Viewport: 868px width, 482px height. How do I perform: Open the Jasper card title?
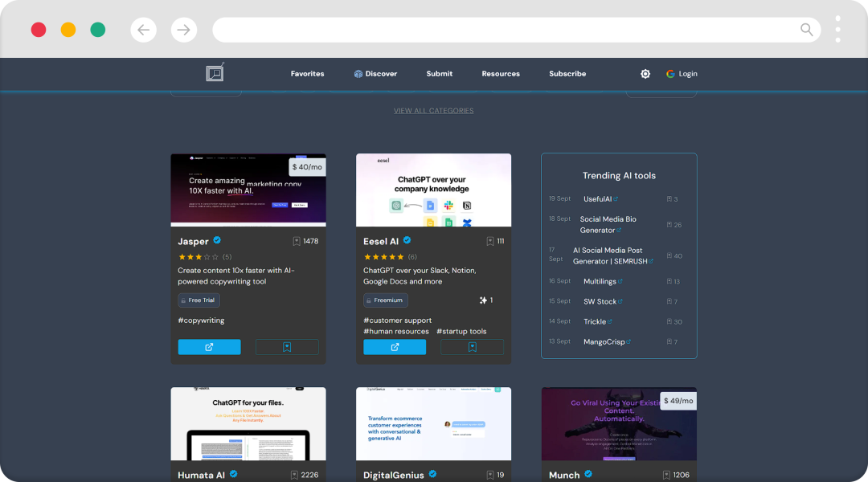pos(193,241)
